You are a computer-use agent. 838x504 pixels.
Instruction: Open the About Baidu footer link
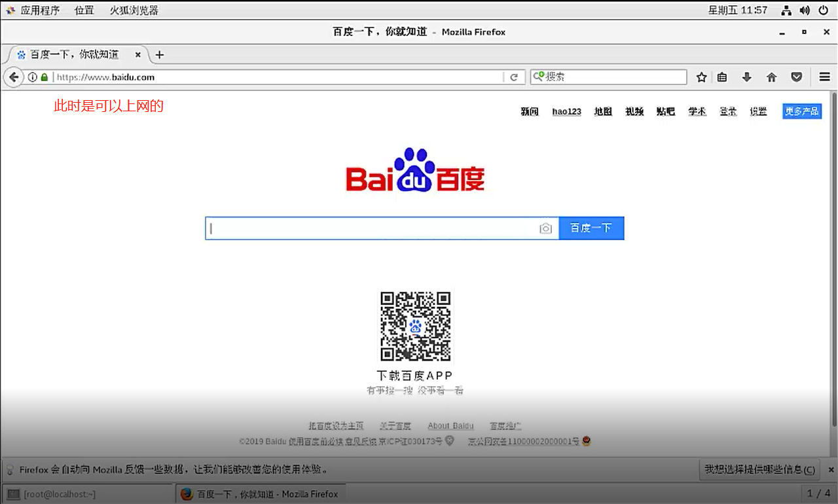click(450, 425)
